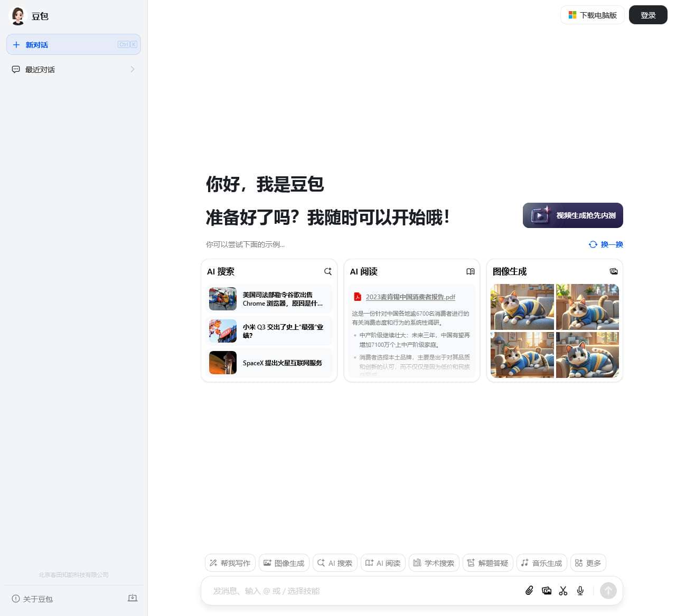
Task: Focus the 发消息 message input field
Action: tap(364, 591)
